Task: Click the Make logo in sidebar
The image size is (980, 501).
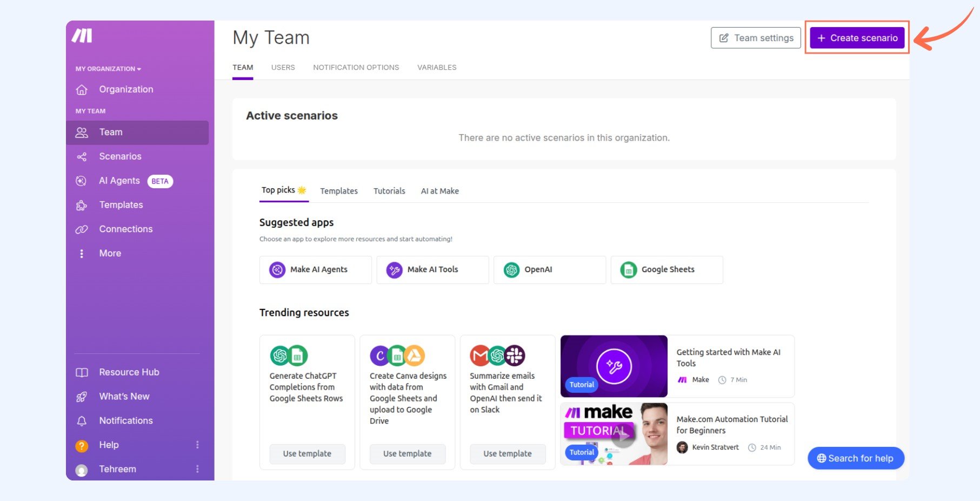Action: (x=82, y=36)
